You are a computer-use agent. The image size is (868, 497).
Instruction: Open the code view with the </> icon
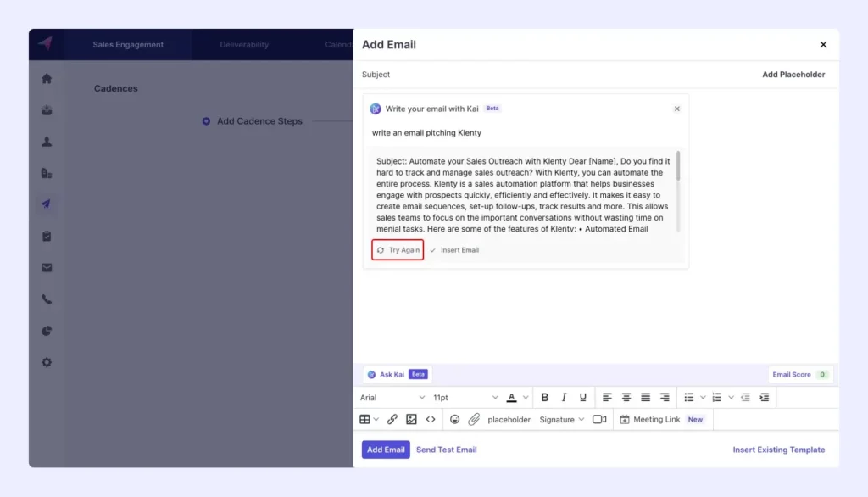click(431, 418)
